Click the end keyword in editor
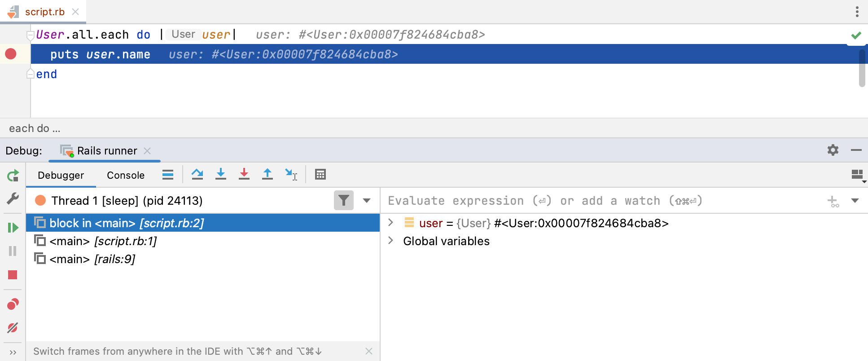The width and height of the screenshot is (868, 361). tap(47, 74)
